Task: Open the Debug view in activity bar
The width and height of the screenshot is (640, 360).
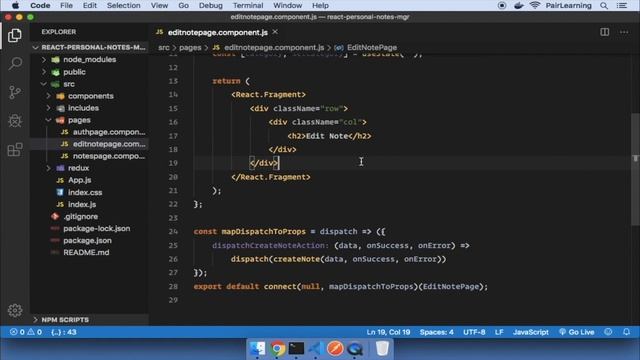Action: pyautogui.click(x=15, y=121)
